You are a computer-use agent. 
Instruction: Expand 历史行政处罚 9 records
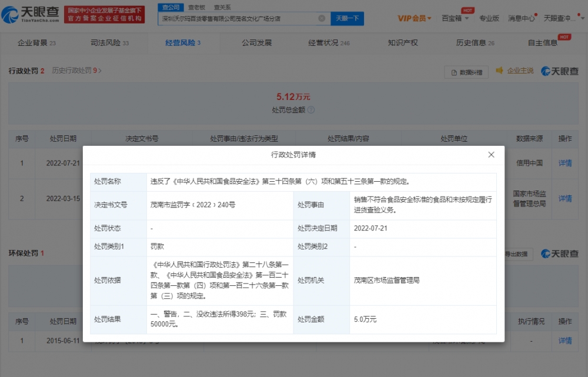click(x=77, y=71)
